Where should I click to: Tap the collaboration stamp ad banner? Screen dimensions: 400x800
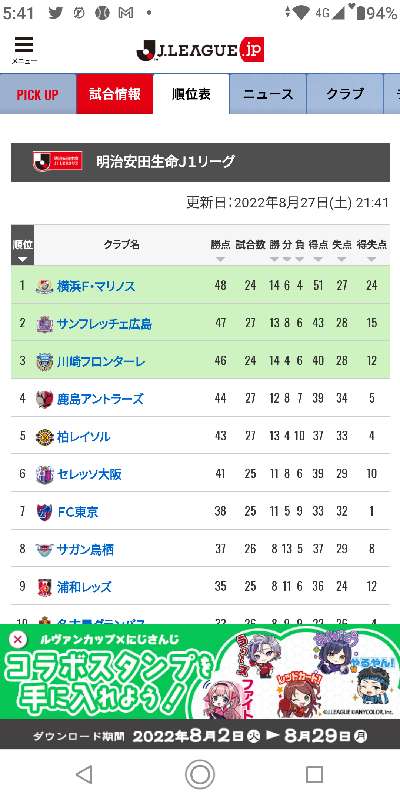[x=200, y=686]
